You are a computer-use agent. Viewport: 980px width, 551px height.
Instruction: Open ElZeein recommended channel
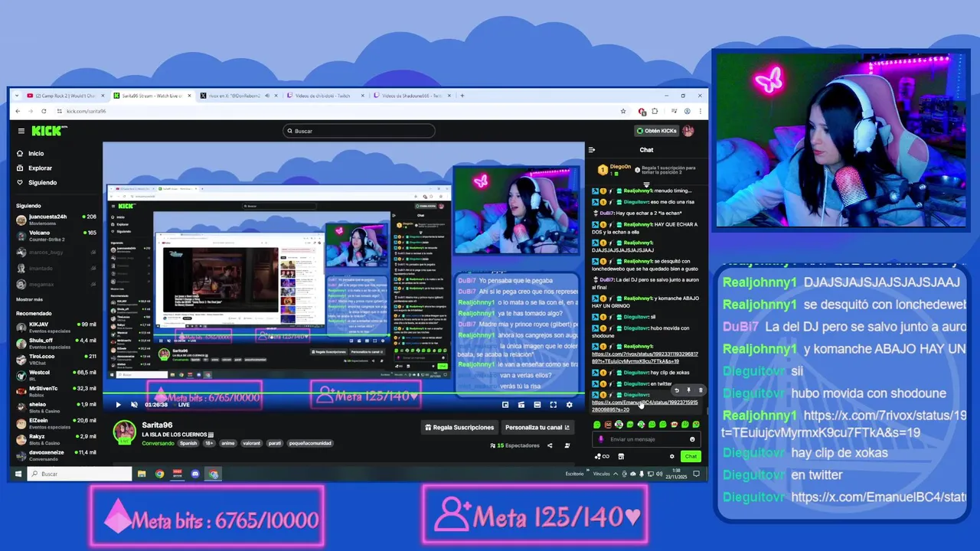tap(57, 423)
